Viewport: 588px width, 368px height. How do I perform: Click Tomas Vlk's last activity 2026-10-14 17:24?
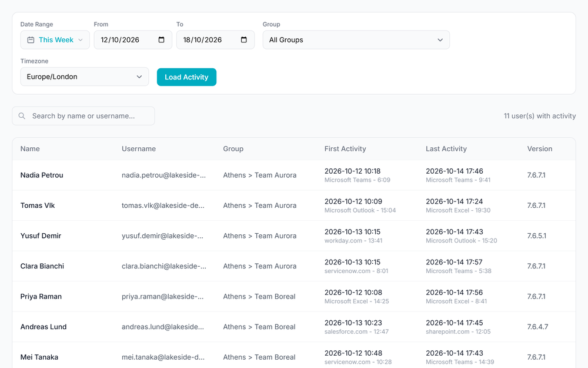coord(454,201)
